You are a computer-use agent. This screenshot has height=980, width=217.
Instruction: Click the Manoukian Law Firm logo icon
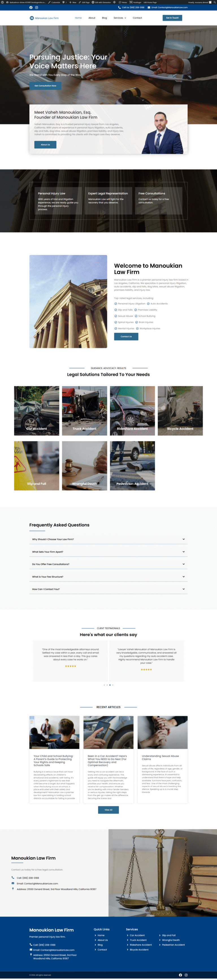point(32,18)
